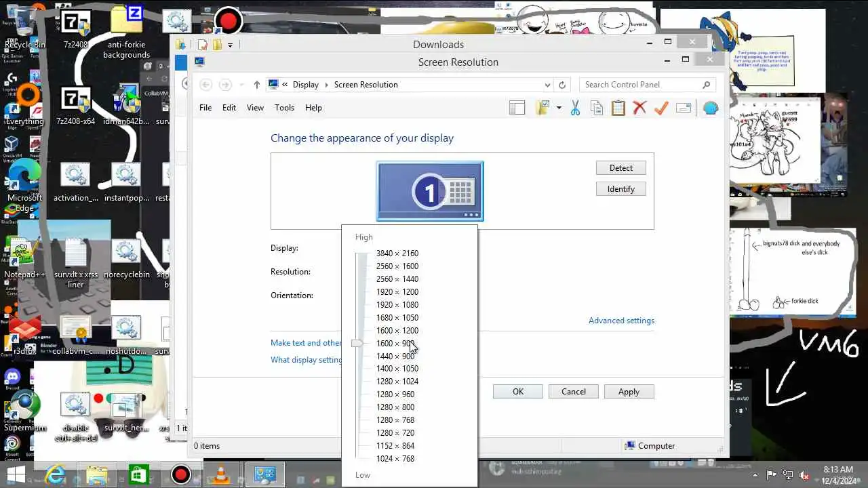Image resolution: width=868 pixels, height=488 pixels.
Task: Click the scissors Cut icon in toolbar
Action: tap(575, 108)
